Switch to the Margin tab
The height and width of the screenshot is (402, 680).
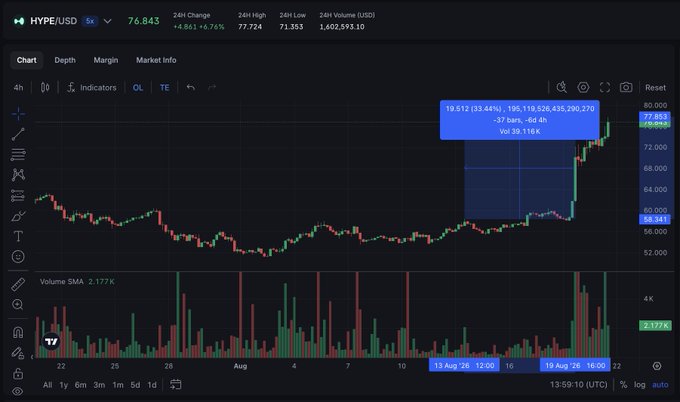click(106, 60)
